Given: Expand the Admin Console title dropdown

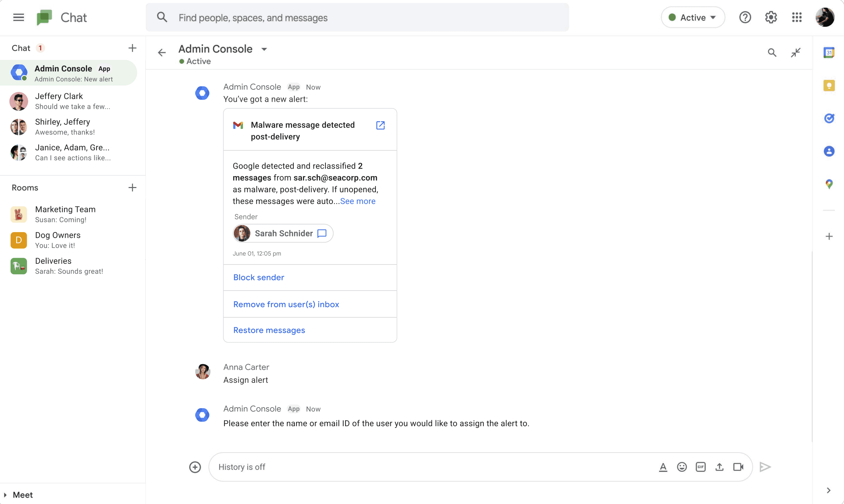Looking at the screenshot, I should (x=264, y=49).
